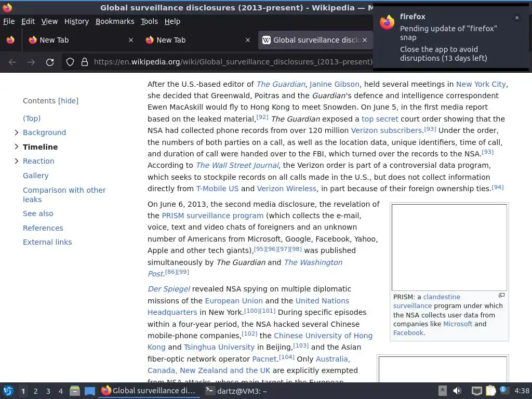Open the tracking protection shield icon
The image size is (532, 399).
point(70,62)
